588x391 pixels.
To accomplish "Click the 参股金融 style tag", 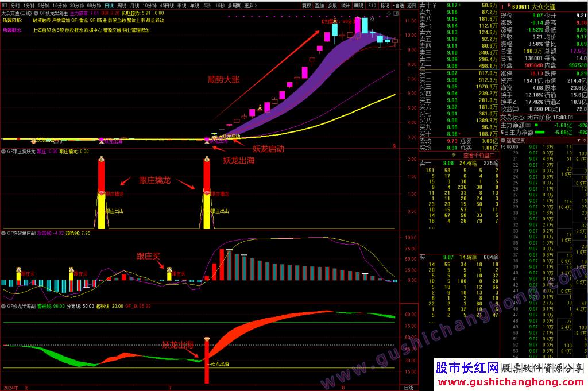I will [117, 20].
